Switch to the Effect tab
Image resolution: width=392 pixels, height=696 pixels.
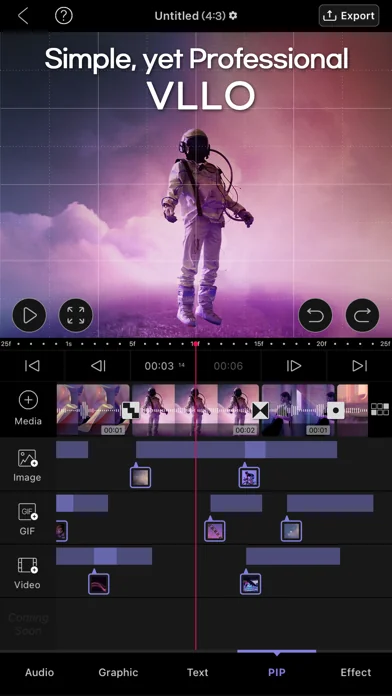[x=356, y=672]
